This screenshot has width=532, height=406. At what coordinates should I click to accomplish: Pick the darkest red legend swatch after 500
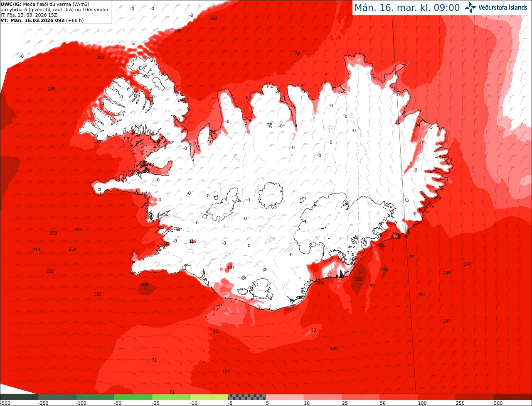(513, 397)
